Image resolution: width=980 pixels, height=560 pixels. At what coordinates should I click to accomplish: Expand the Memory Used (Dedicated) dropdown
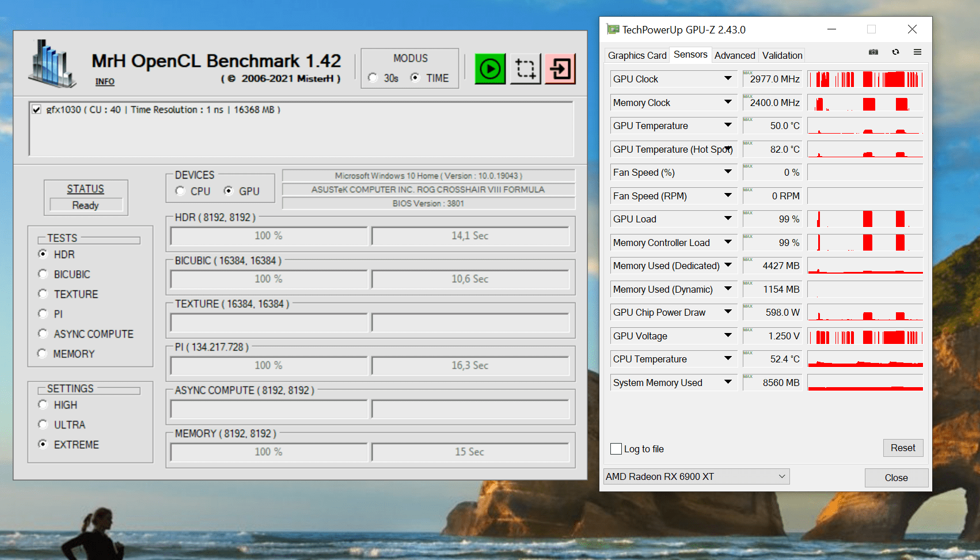[728, 265]
